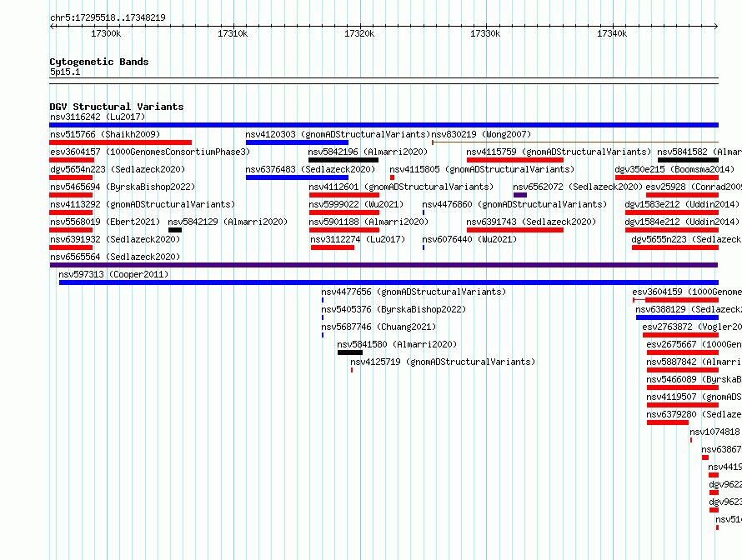Click the Cytogenetic Bands track title
Screen dimensions: 742x560
click(x=99, y=62)
